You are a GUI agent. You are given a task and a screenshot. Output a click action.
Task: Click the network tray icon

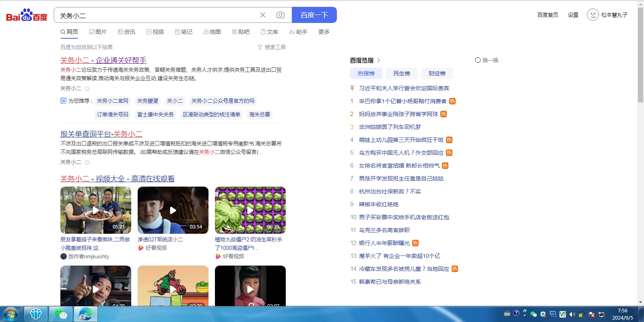click(x=601, y=314)
